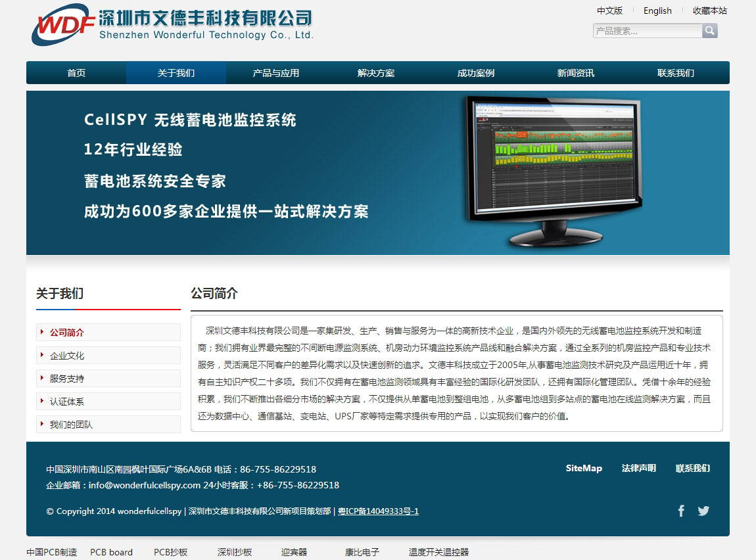Screen dimensions: 756x560
Task: Open the 温度开关温控器 friendly link
Action: click(x=438, y=552)
